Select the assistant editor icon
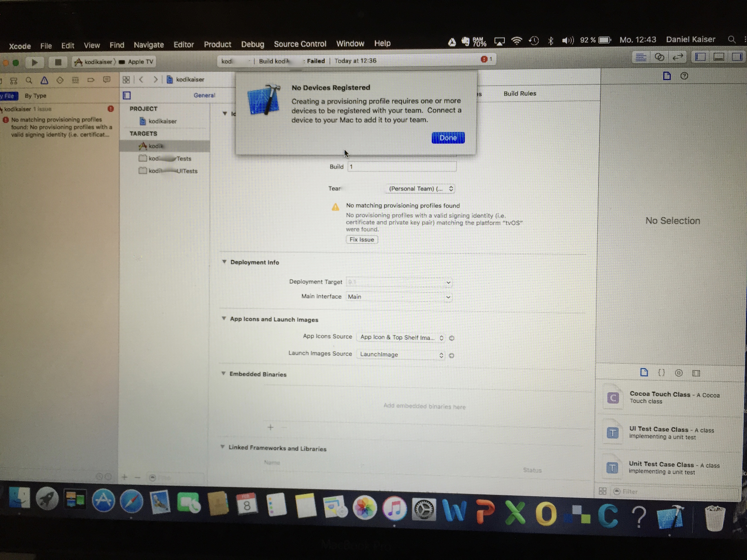The image size is (747, 560). [x=659, y=57]
